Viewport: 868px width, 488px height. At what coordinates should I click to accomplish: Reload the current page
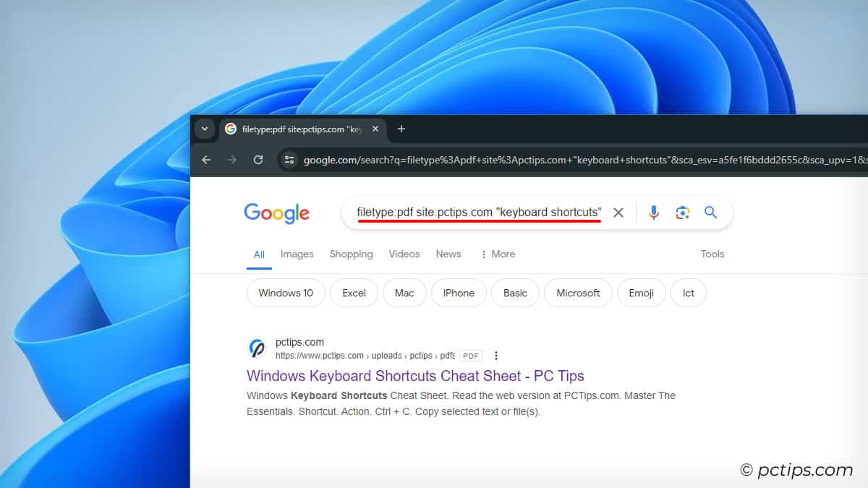[x=258, y=160]
